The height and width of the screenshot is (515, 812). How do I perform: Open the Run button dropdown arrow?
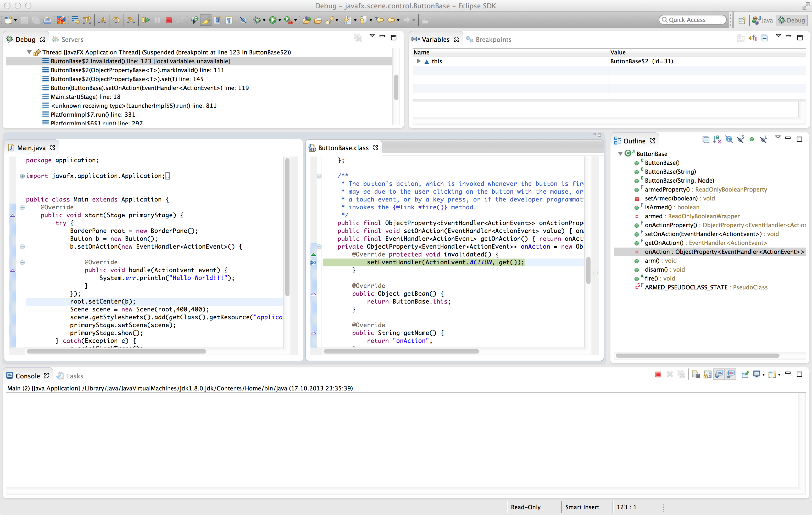(280, 21)
